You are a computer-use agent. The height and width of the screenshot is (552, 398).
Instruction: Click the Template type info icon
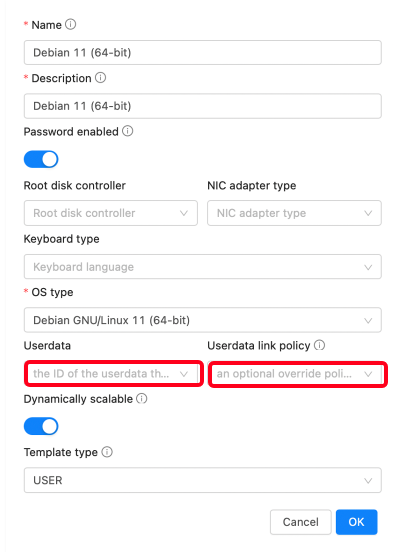(107, 452)
